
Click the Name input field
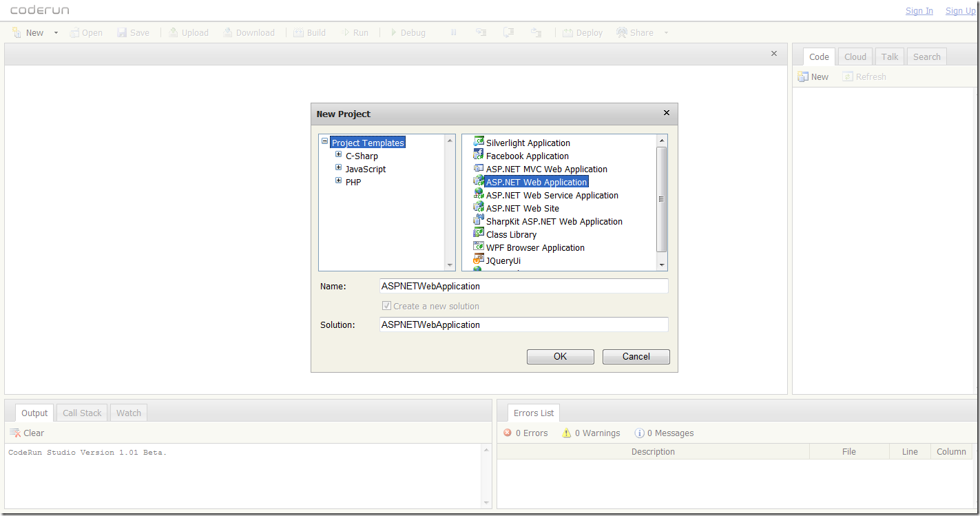(x=524, y=286)
